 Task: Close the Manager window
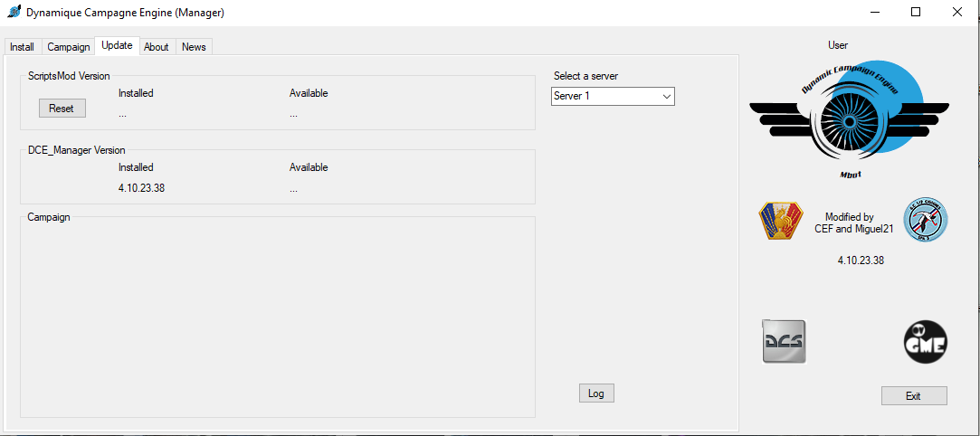click(x=956, y=12)
